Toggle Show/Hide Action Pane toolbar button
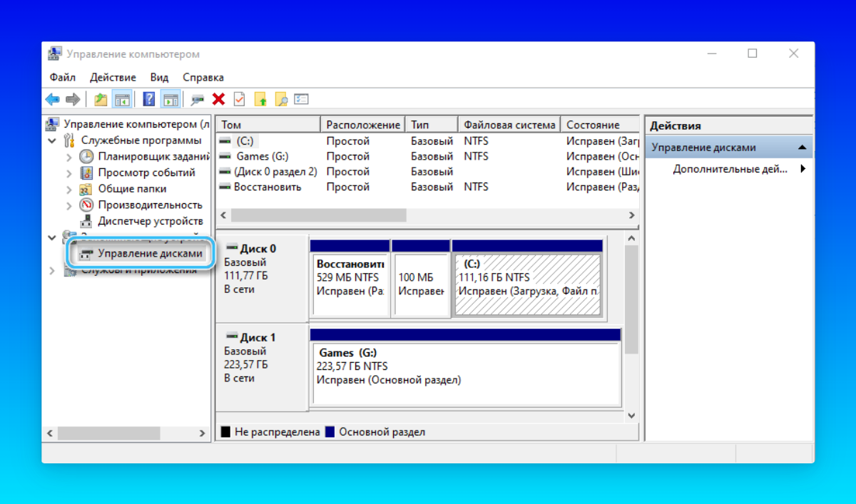Image resolution: width=856 pixels, height=504 pixels. point(170,99)
